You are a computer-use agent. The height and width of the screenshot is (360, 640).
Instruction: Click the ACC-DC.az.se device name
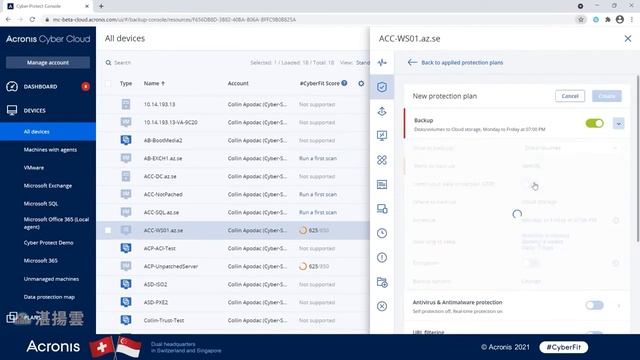160,176
